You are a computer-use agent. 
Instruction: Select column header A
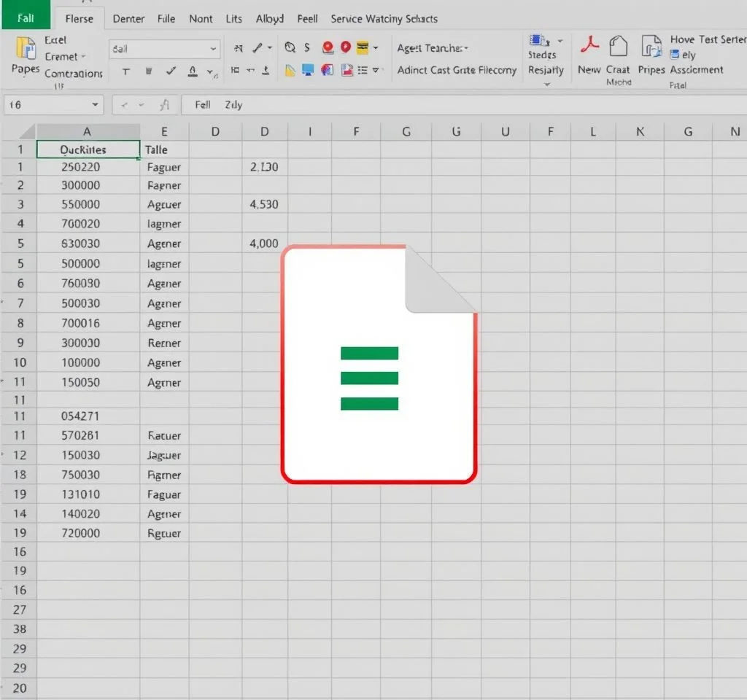[x=88, y=131]
